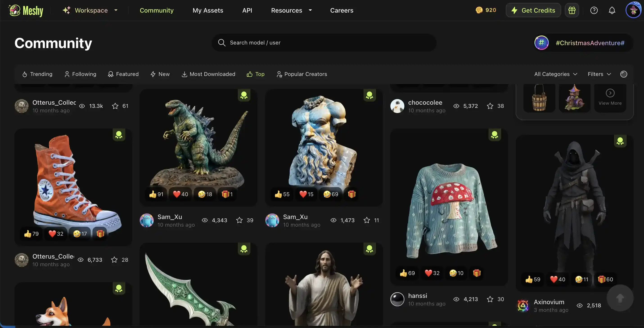Image resolution: width=644 pixels, height=328 pixels.
Task: Open the Filters dropdown
Action: (x=599, y=74)
